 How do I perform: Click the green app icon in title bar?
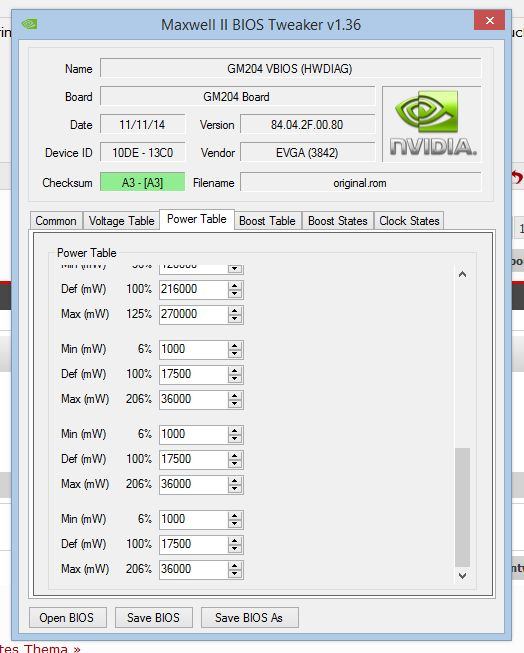click(x=30, y=24)
